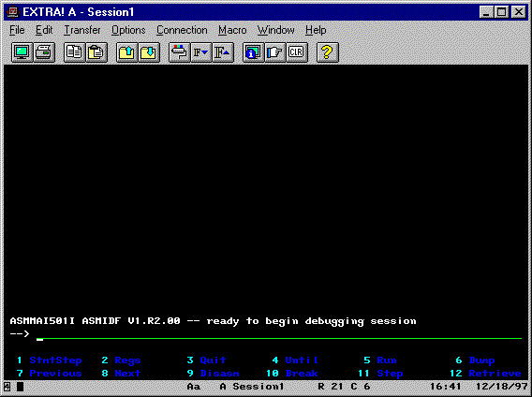Screen dimensions: 532x397
Task: Click the 16:41 time in status bar
Action: point(445,387)
